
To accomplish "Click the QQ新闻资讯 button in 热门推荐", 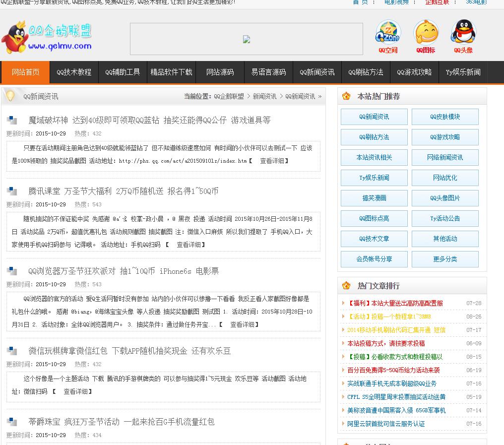I will (374, 117).
